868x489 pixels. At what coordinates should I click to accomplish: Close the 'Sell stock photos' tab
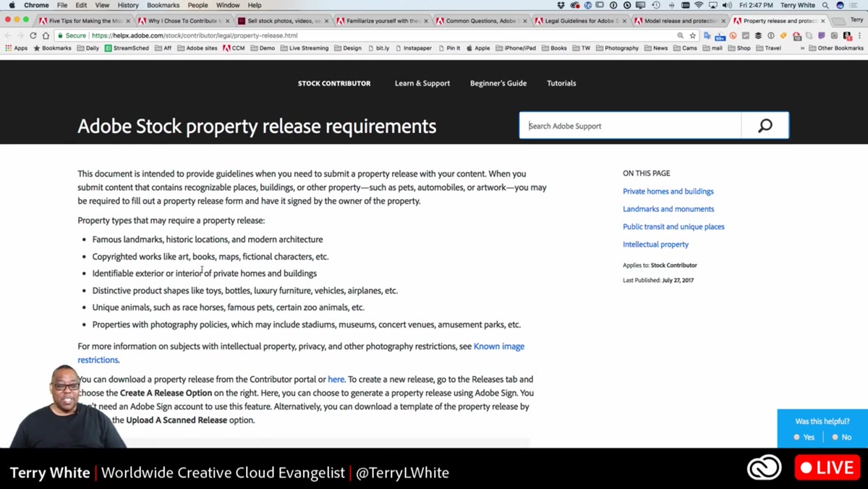326,21
